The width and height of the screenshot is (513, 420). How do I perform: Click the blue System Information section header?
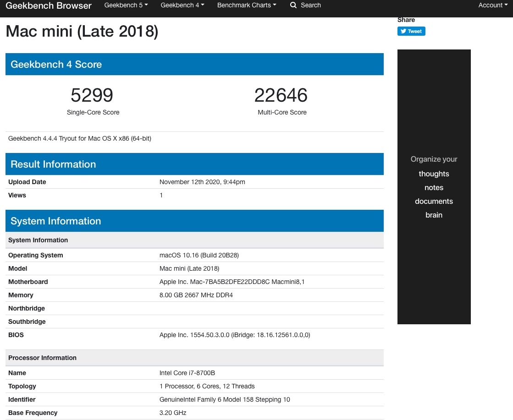[x=194, y=221]
